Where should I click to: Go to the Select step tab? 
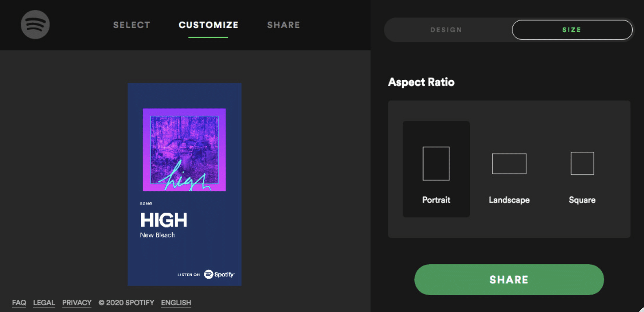point(131,25)
